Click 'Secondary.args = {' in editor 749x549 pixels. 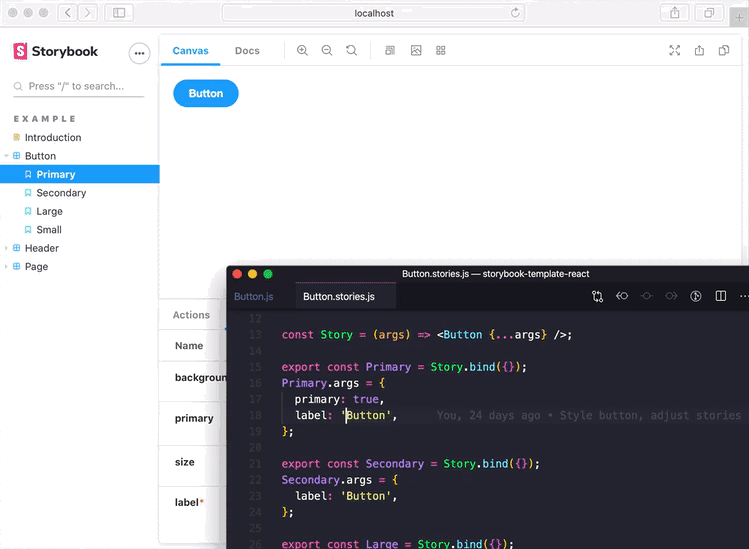[x=340, y=480]
